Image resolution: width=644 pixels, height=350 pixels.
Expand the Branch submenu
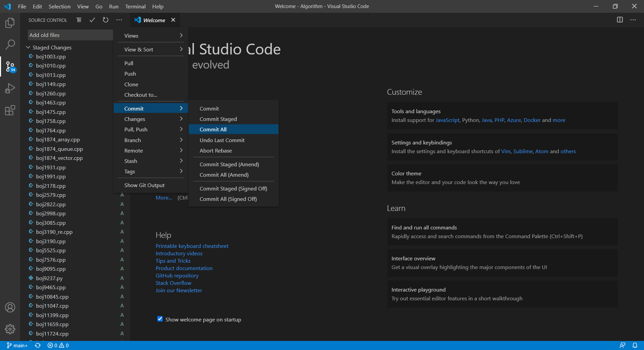(151, 140)
